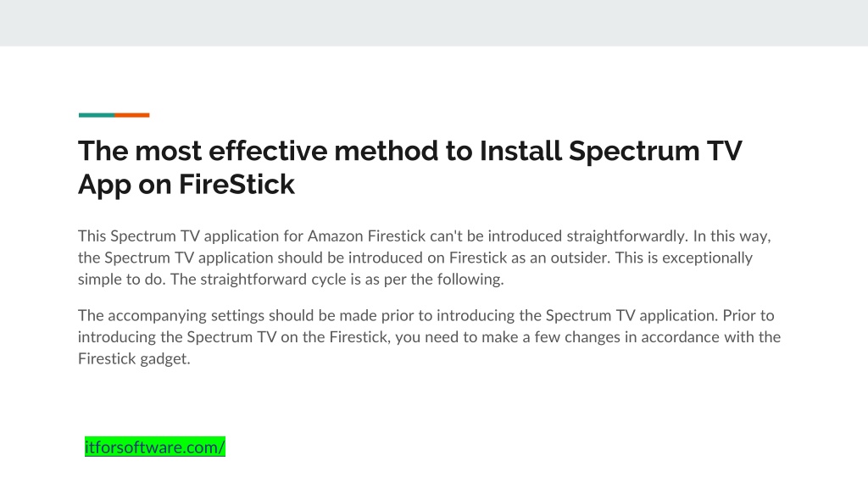The image size is (868, 488).
Task: Click the gray header band at top
Action: pos(434,23)
